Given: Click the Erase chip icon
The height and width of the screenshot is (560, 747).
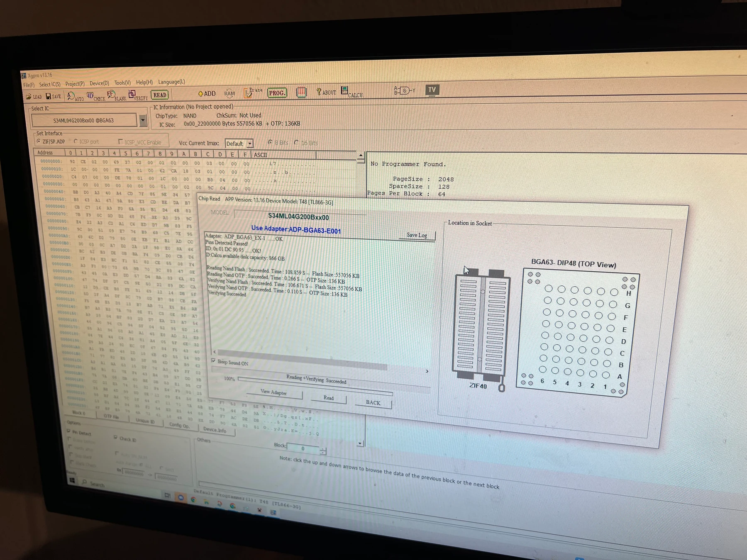Looking at the screenshot, I should click(253, 92).
